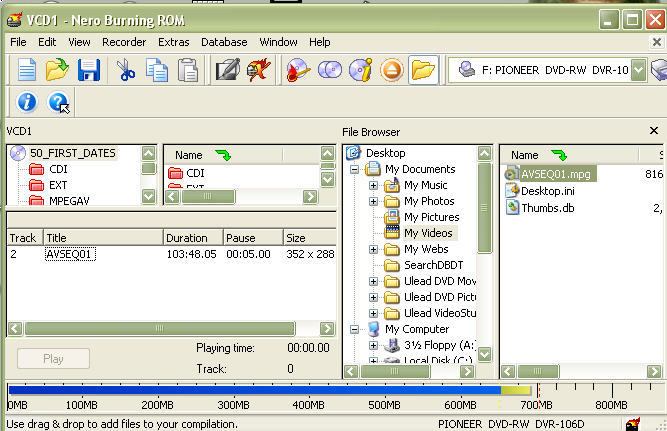The width and height of the screenshot is (667, 431).
Task: Select Desktop at top of folder tree
Action: coord(385,153)
